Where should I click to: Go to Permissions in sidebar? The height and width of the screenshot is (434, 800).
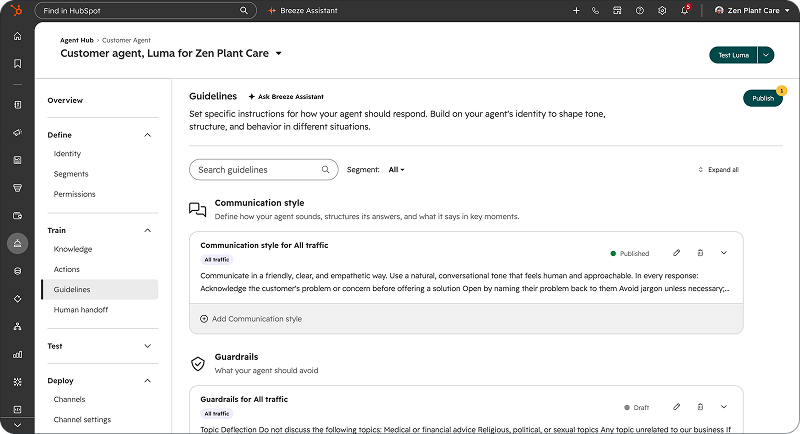click(74, 194)
